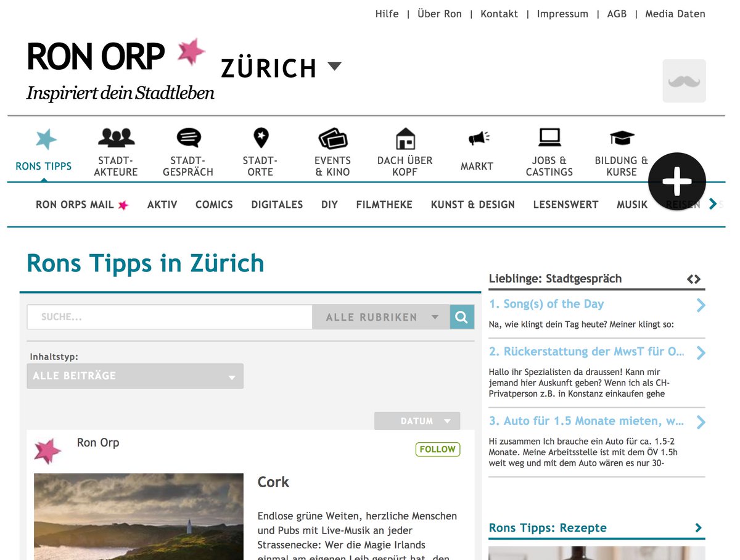
Task: Select the Ron Orps Mail tab
Action: [x=82, y=205]
